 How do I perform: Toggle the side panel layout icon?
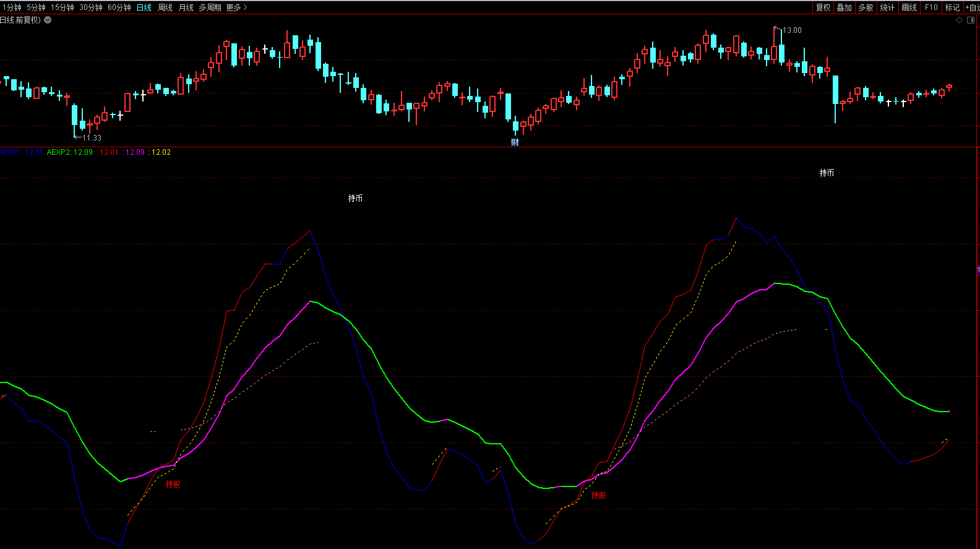[971, 20]
